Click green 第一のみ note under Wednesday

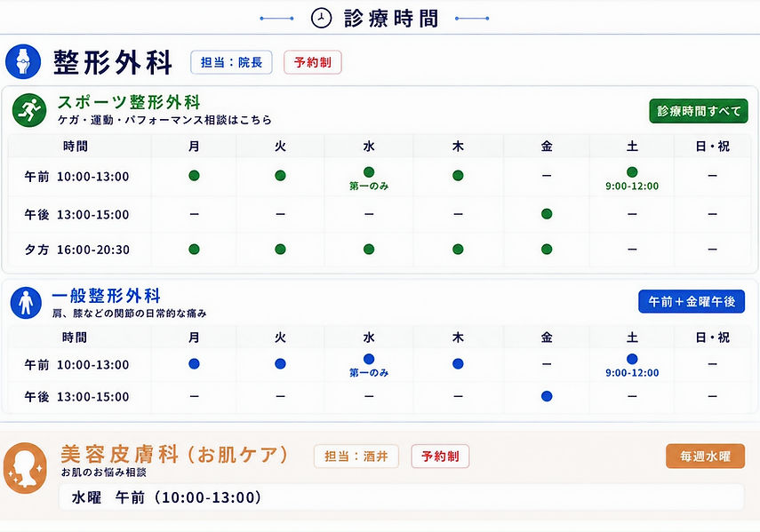click(369, 186)
